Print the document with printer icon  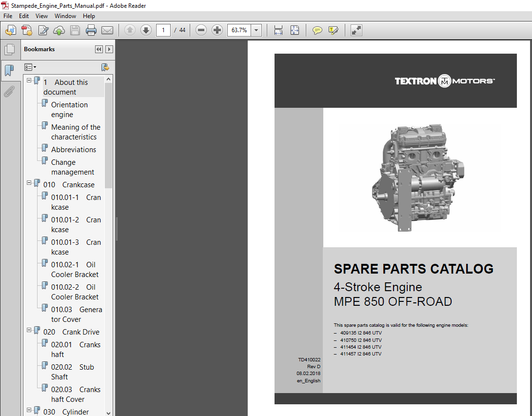coord(91,30)
